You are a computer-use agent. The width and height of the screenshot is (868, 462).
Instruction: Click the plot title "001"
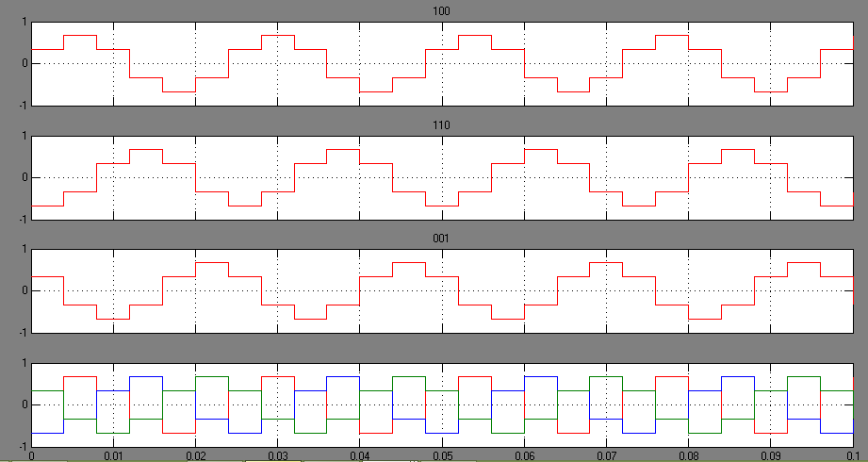point(441,239)
